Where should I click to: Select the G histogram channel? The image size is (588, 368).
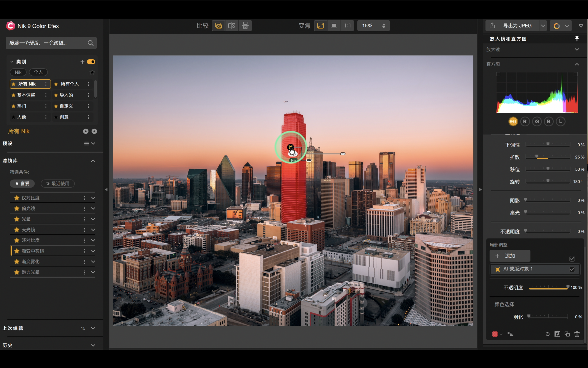pyautogui.click(x=537, y=121)
